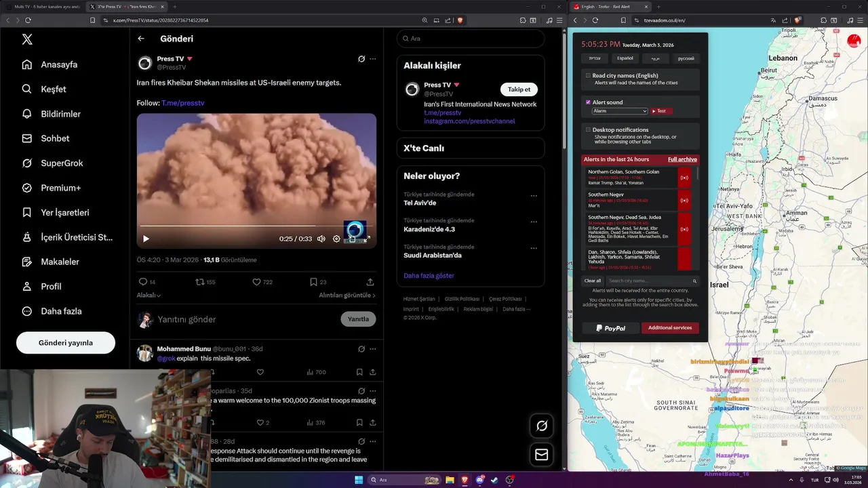
Task: Open options for Tel Aviv'de trend
Action: point(534,196)
